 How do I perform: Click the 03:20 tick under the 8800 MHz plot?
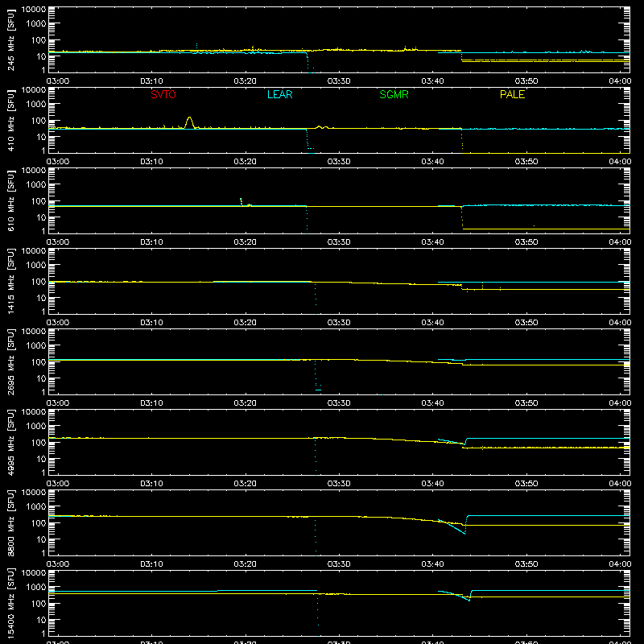tap(246, 564)
